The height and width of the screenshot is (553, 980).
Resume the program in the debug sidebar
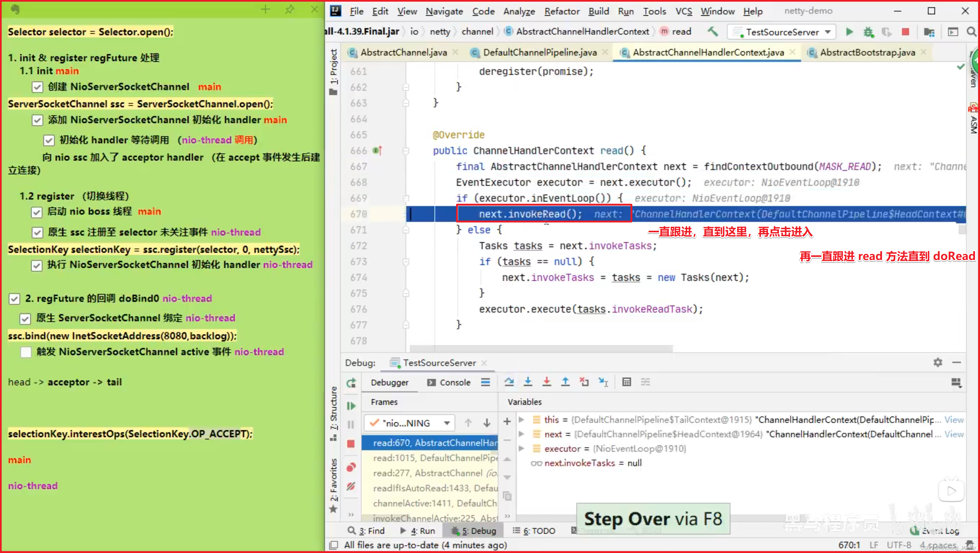[351, 406]
